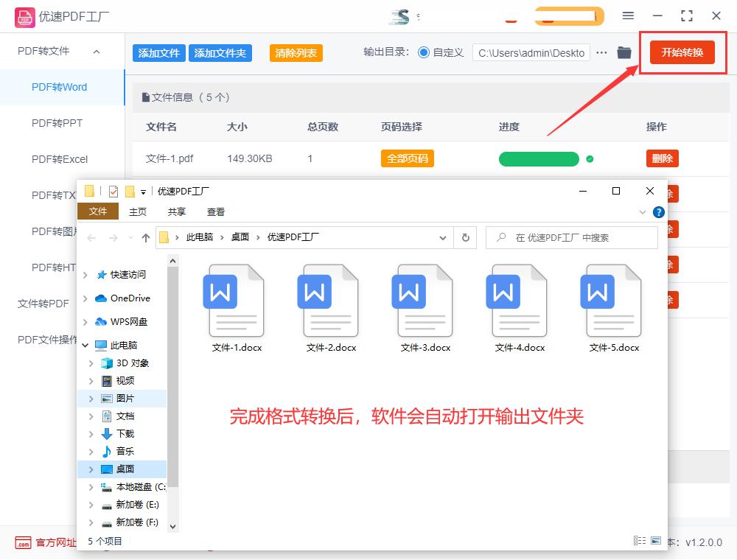This screenshot has width=737, height=560.
Task: Open the 文件 menu in Explorer
Action: [98, 211]
